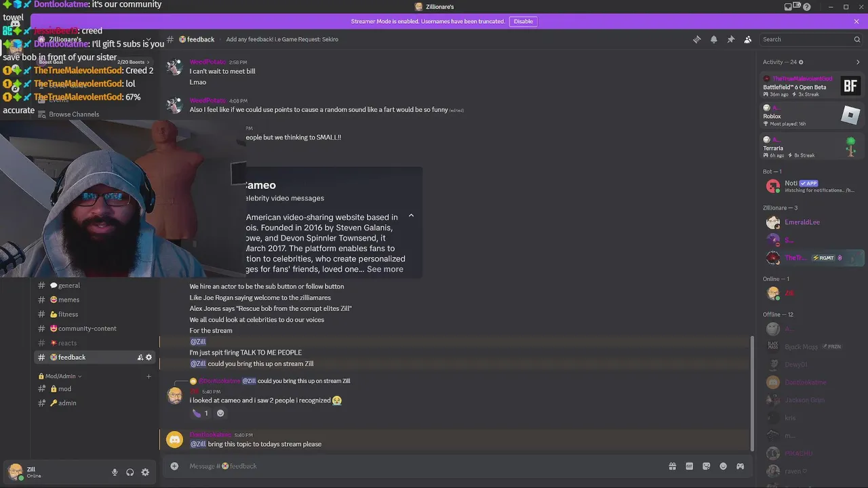Show pinned messages via pin icon

coord(730,39)
